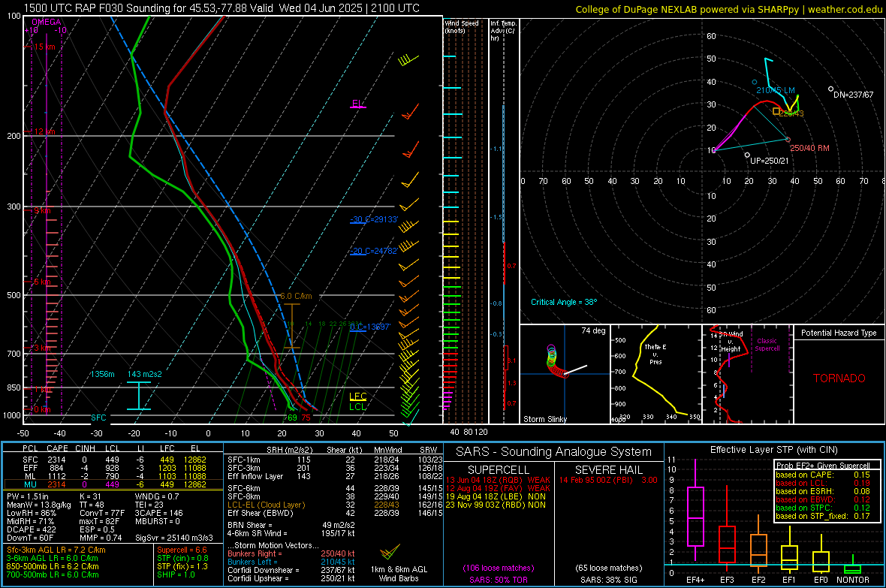Click the SFC-1km row in SRH table

coord(335,460)
